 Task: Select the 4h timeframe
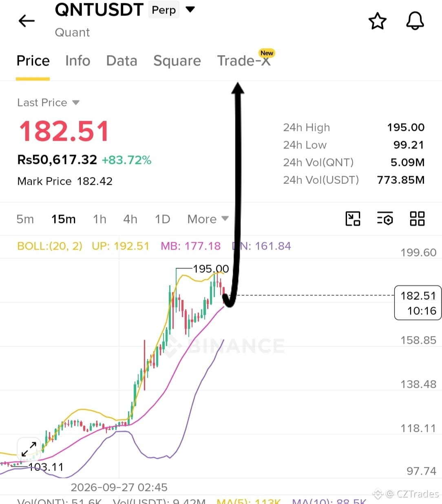(130, 219)
